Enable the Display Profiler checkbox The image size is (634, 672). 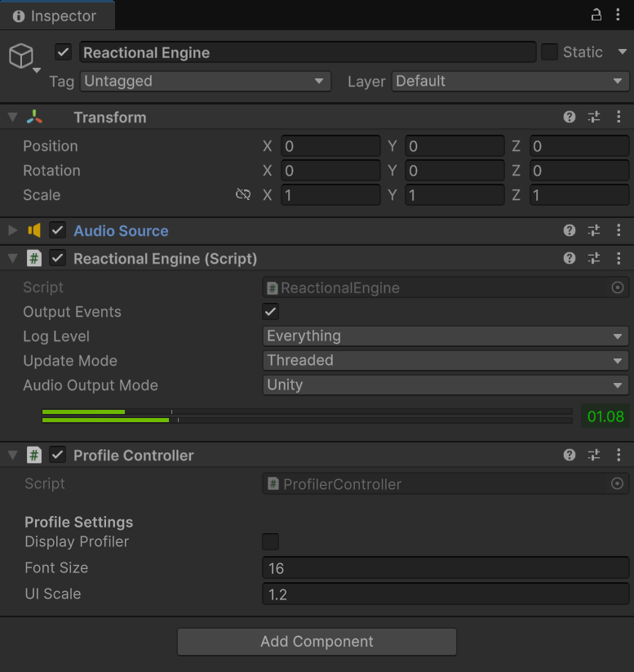point(271,542)
